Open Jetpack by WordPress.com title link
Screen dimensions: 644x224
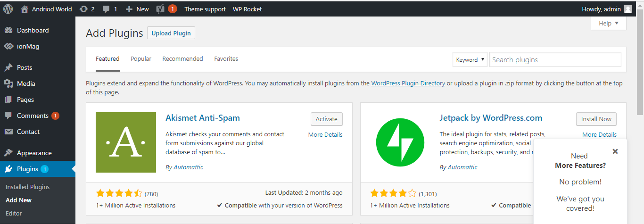pos(491,118)
